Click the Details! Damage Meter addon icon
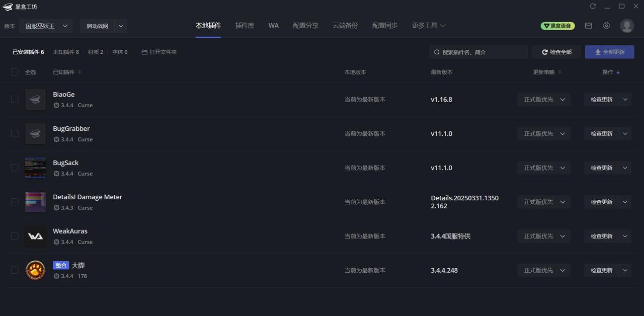Viewport: 644px width, 316px height. [x=35, y=201]
